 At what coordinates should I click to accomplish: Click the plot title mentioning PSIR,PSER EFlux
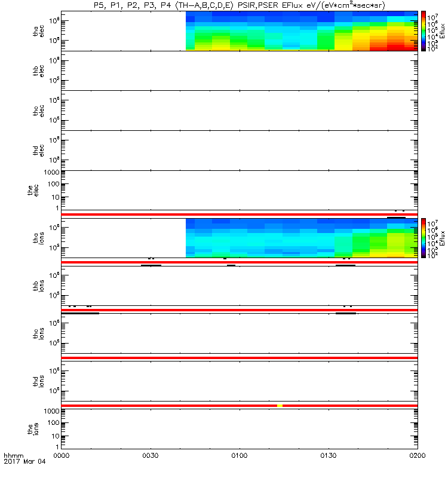[x=240, y=5]
